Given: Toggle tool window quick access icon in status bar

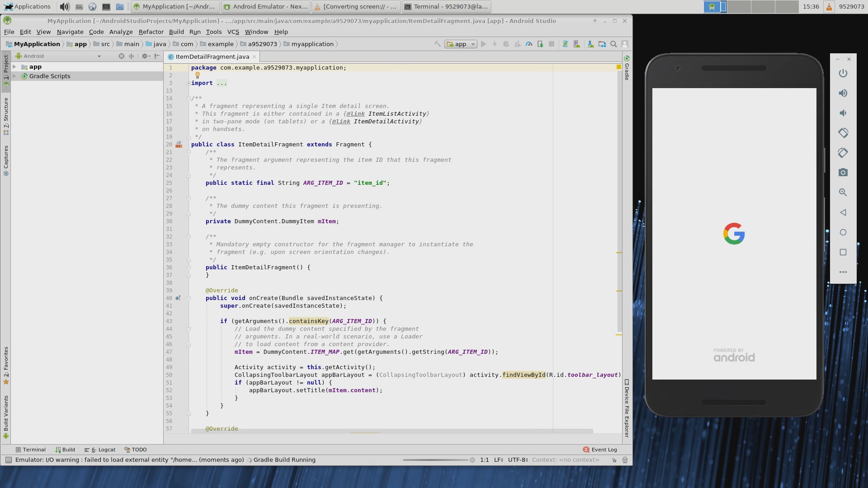Looking at the screenshot, I should [8, 460].
